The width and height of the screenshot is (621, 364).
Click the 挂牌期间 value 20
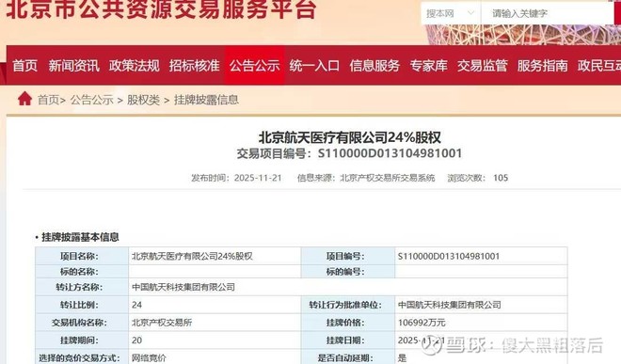click(136, 340)
